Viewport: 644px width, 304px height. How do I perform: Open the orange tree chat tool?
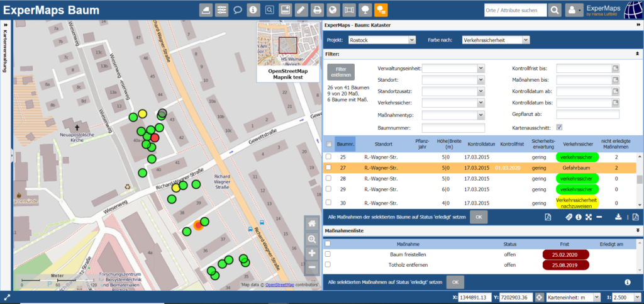(x=381, y=10)
